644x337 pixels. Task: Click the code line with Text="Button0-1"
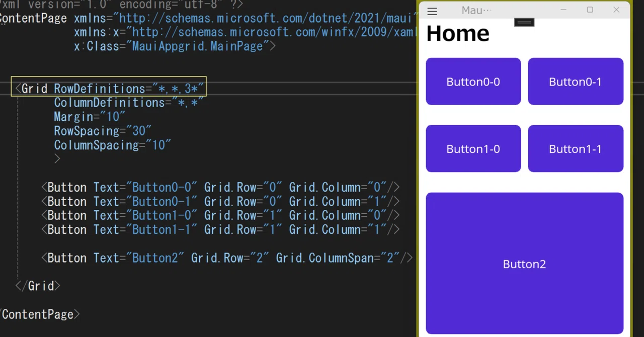pyautogui.click(x=220, y=202)
